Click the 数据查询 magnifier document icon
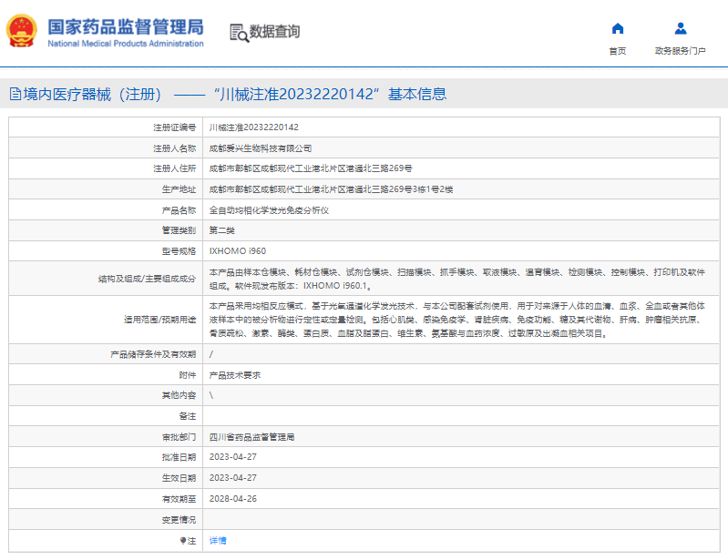Viewport: 728px width, 560px height. (x=239, y=32)
